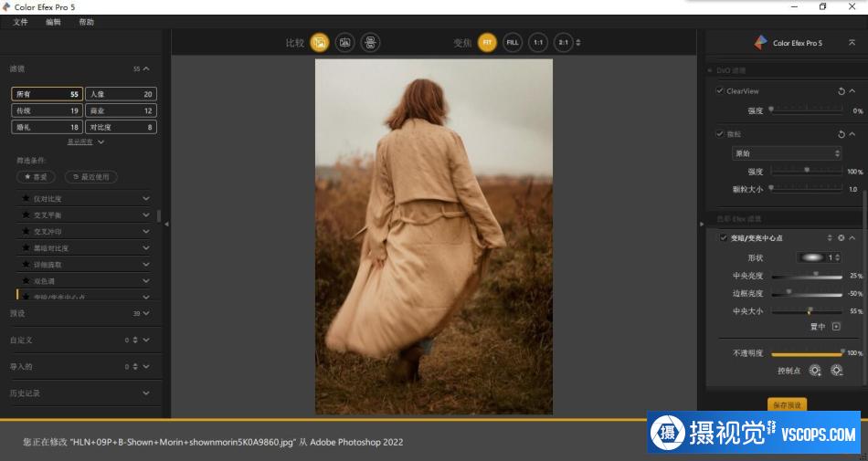Viewport: 868px width, 461px height.
Task: Filter by 最近使用 recently used
Action: tap(91, 177)
